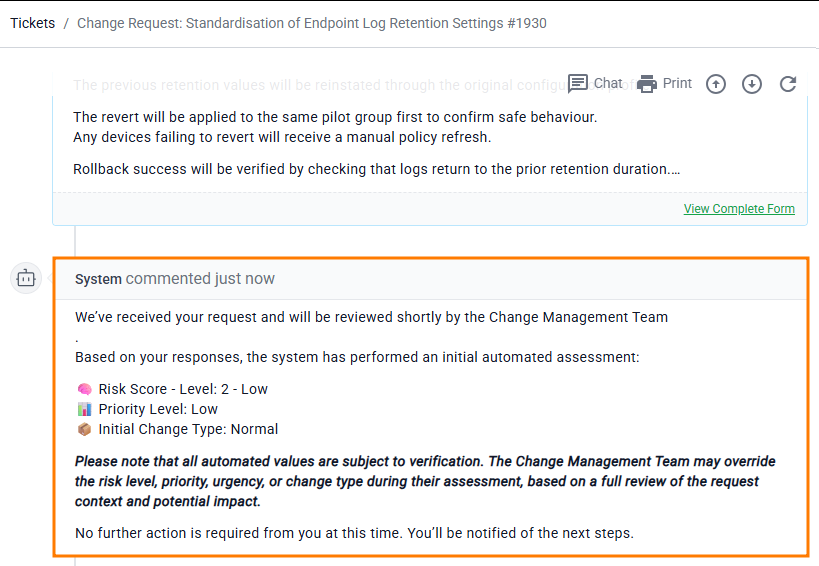Go back to Tickets in the breadcrumb
This screenshot has width=819, height=566.
(x=33, y=23)
